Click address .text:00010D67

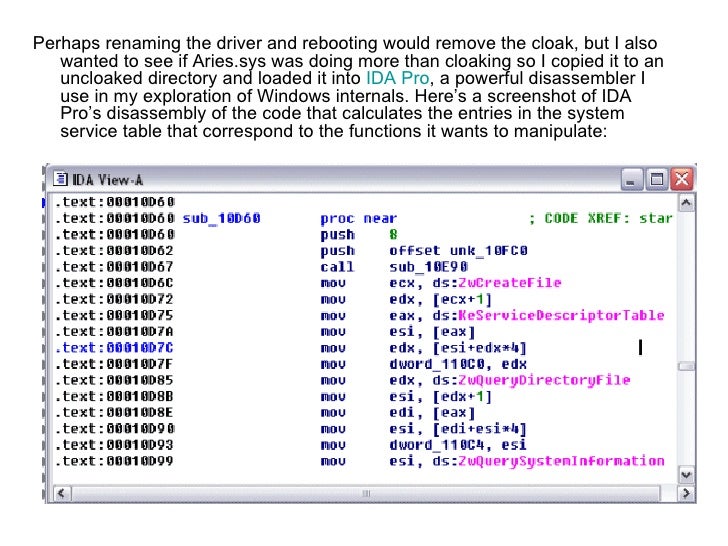coord(114,267)
